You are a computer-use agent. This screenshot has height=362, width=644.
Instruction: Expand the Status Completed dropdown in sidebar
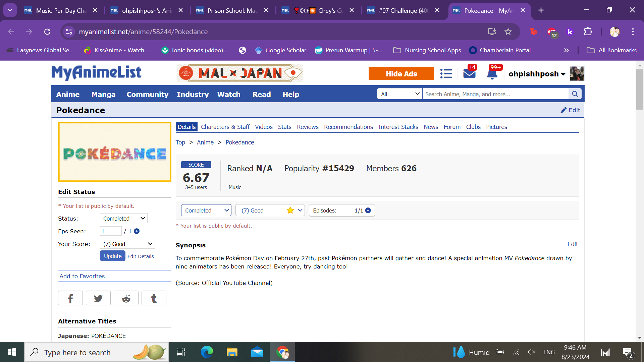pos(124,219)
